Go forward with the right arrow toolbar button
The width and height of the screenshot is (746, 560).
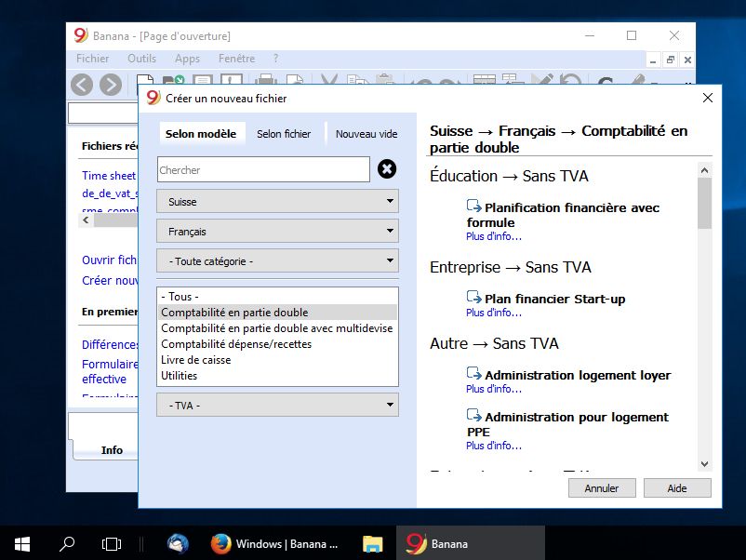111,85
